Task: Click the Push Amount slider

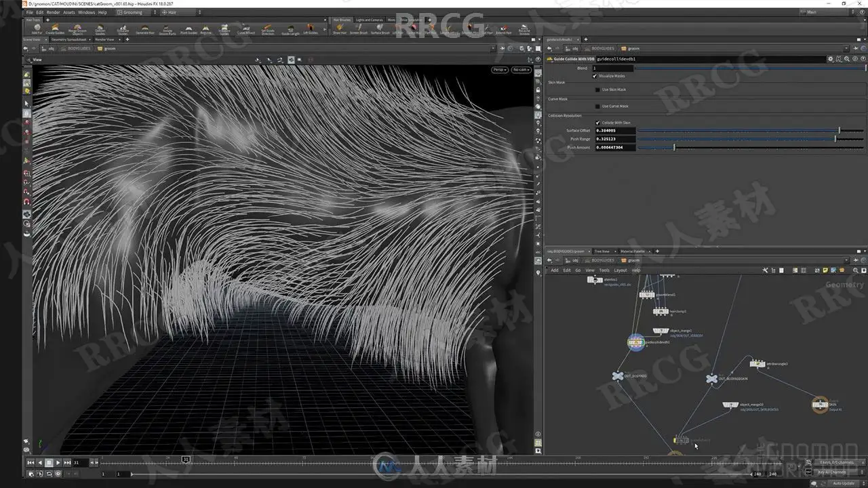Action: [x=751, y=147]
